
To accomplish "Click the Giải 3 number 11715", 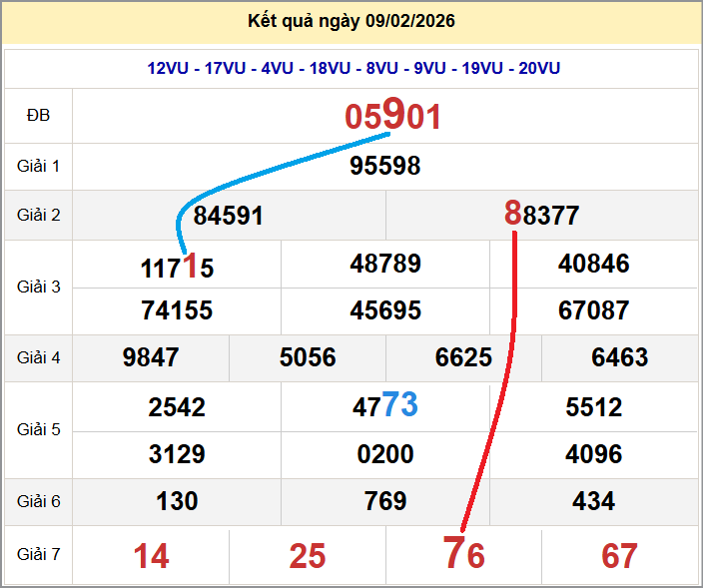I will (177, 268).
